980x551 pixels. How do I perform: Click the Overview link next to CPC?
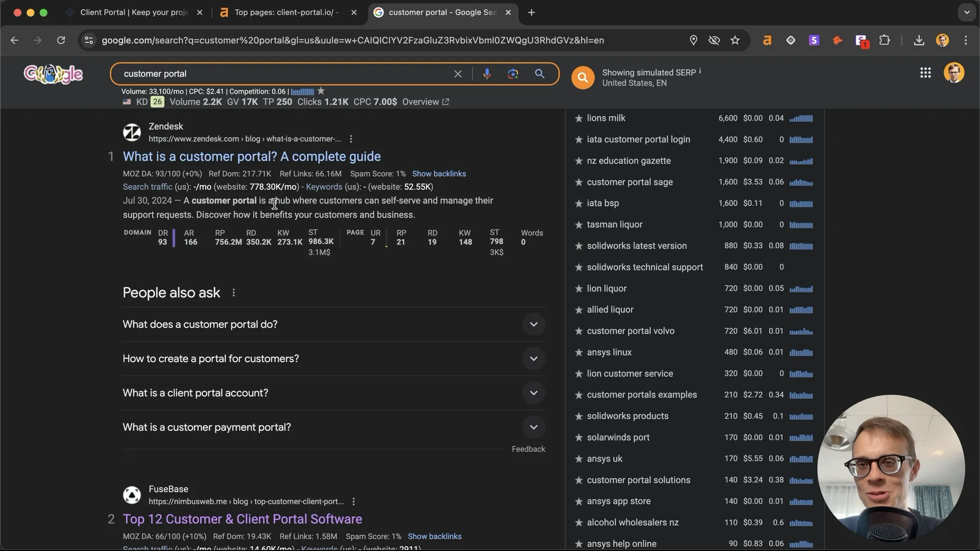pyautogui.click(x=425, y=102)
